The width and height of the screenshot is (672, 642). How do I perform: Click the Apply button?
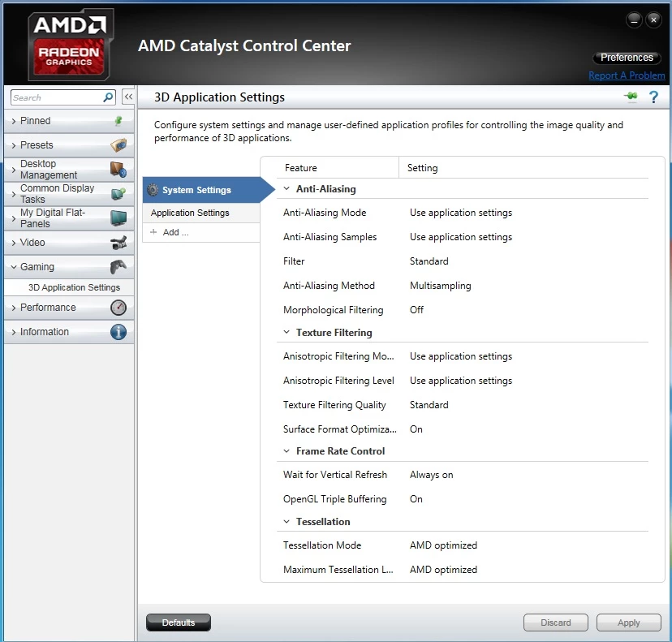[628, 623]
